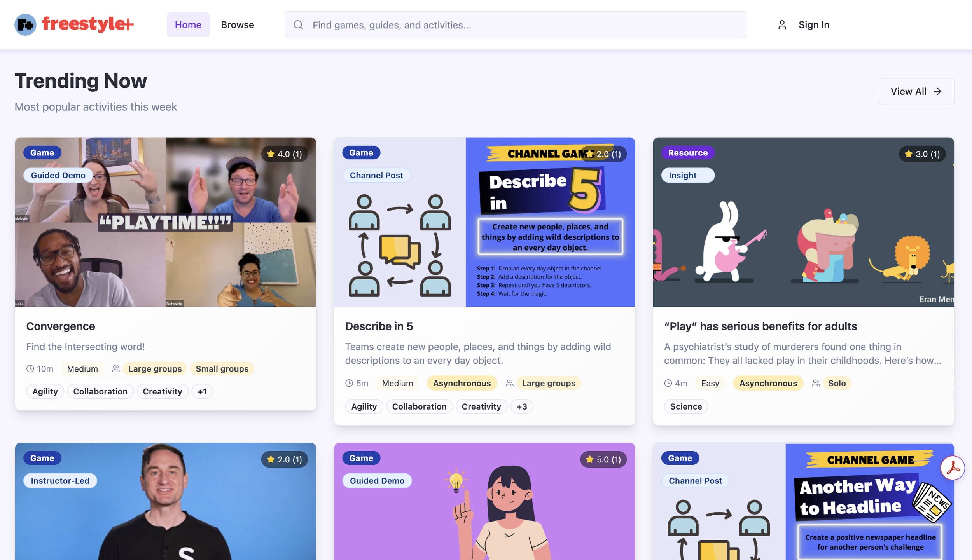972x560 pixels.
Task: Click the arrow in View All
Action: 938,91
